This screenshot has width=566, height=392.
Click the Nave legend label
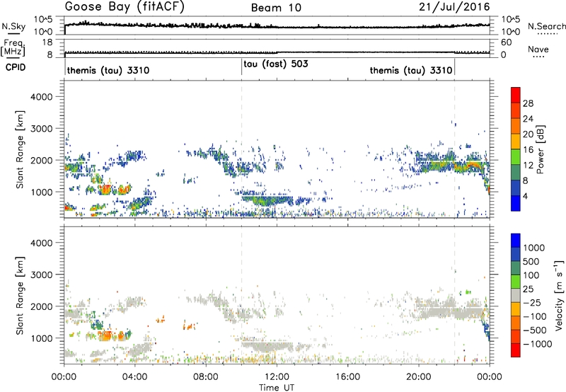pos(538,49)
